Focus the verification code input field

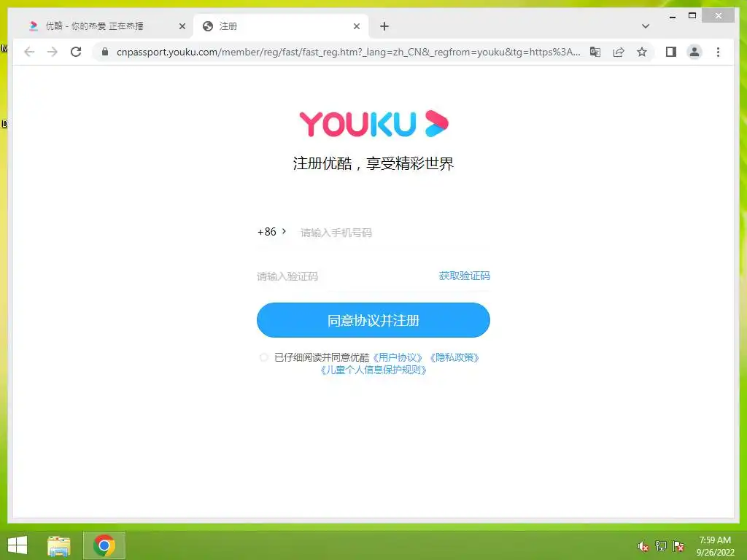coord(345,276)
